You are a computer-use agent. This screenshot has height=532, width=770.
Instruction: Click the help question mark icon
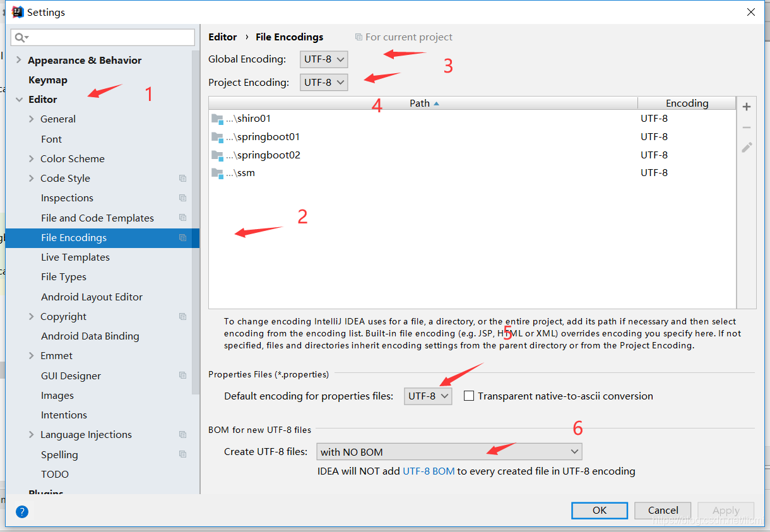pyautogui.click(x=22, y=511)
